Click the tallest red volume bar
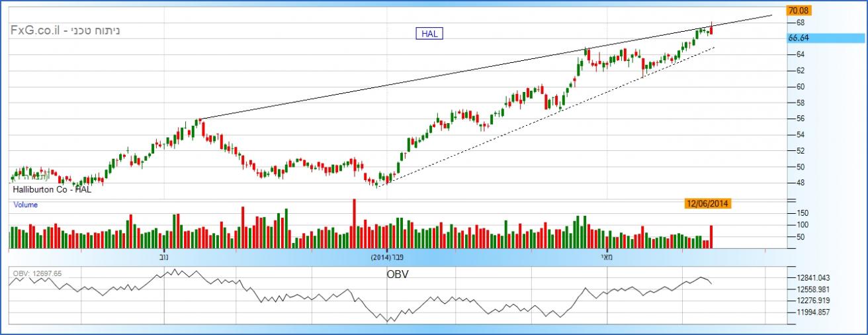 coord(355,224)
